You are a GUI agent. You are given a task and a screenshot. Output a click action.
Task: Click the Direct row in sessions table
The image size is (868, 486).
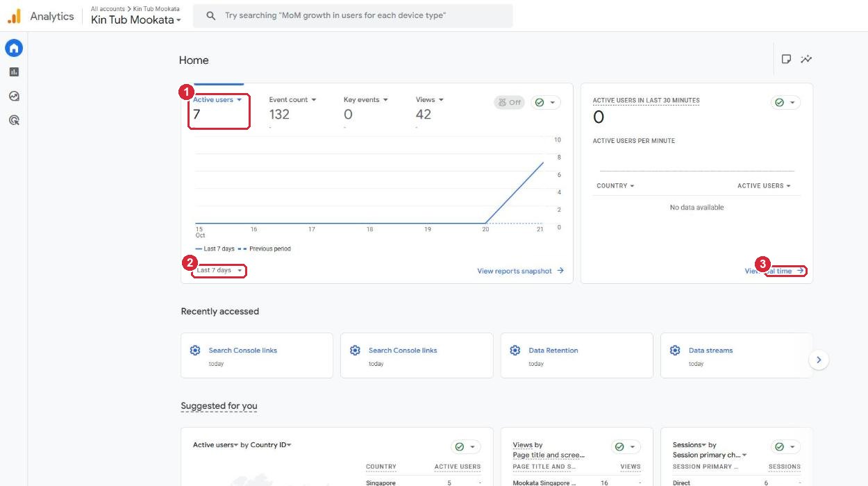point(737,483)
